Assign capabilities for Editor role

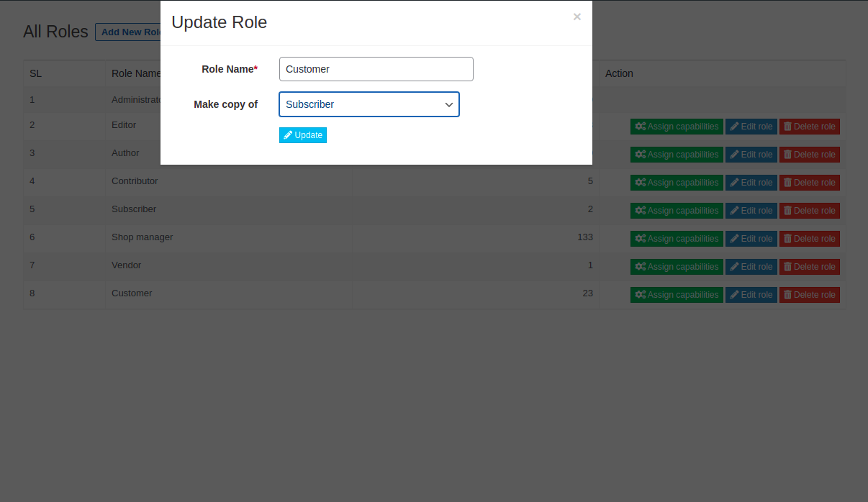click(x=677, y=127)
